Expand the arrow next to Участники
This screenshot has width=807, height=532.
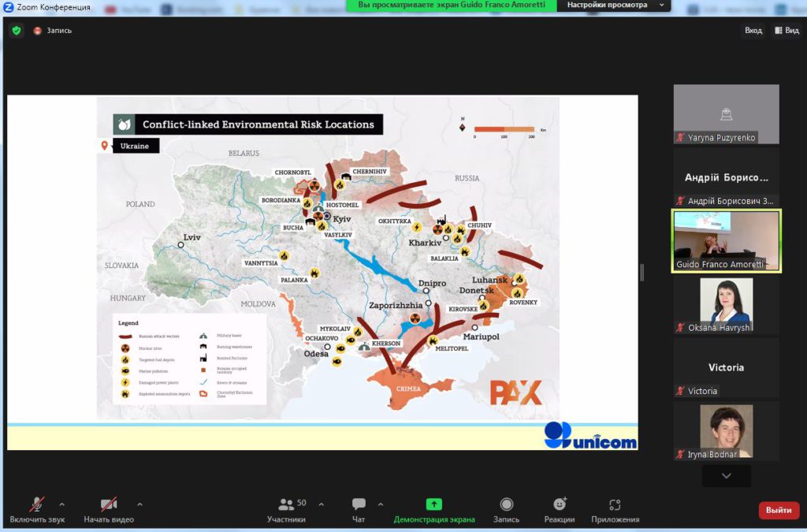(x=321, y=504)
